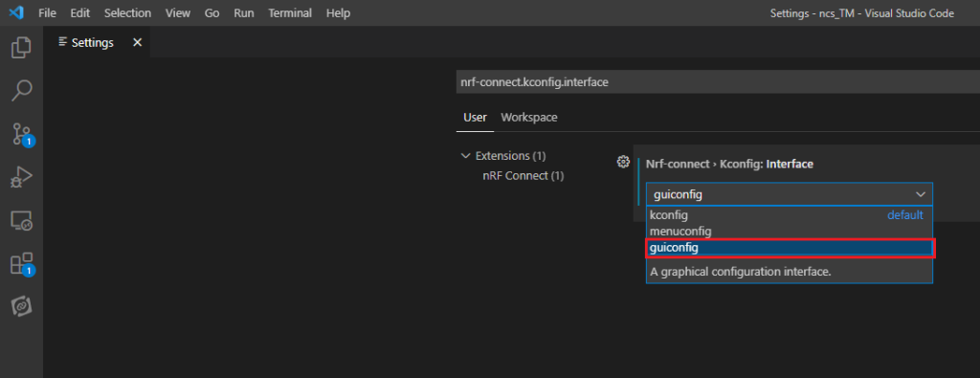This screenshot has height=378, width=980.
Task: Open the nRF Connect extension view
Action: coord(21,306)
